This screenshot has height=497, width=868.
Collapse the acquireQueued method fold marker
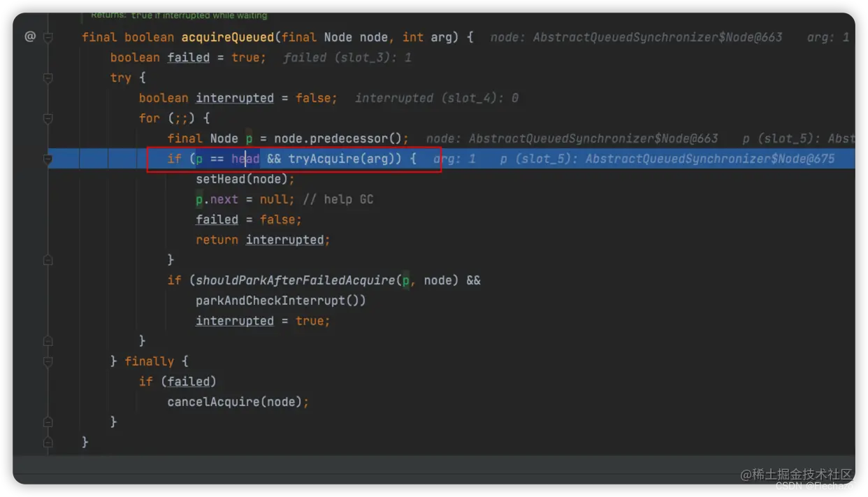48,37
